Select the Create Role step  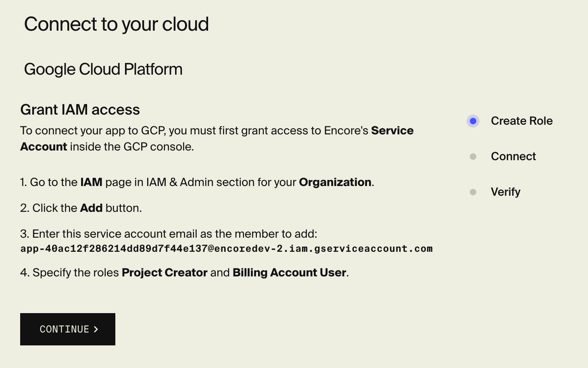pos(521,121)
